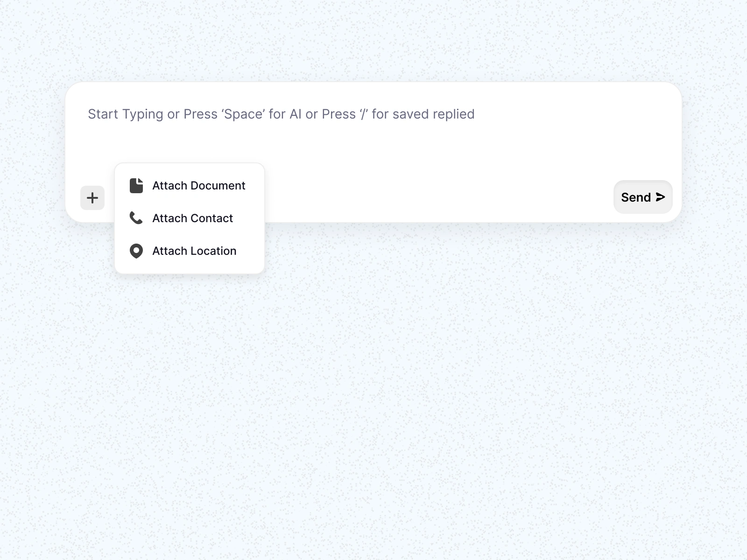Click the "Start Typing" placeholder text

(281, 114)
